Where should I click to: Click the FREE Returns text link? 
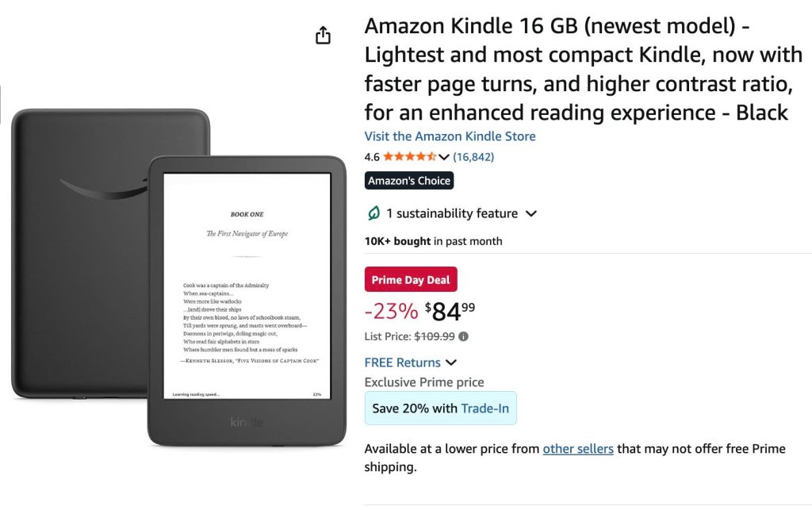tap(402, 362)
